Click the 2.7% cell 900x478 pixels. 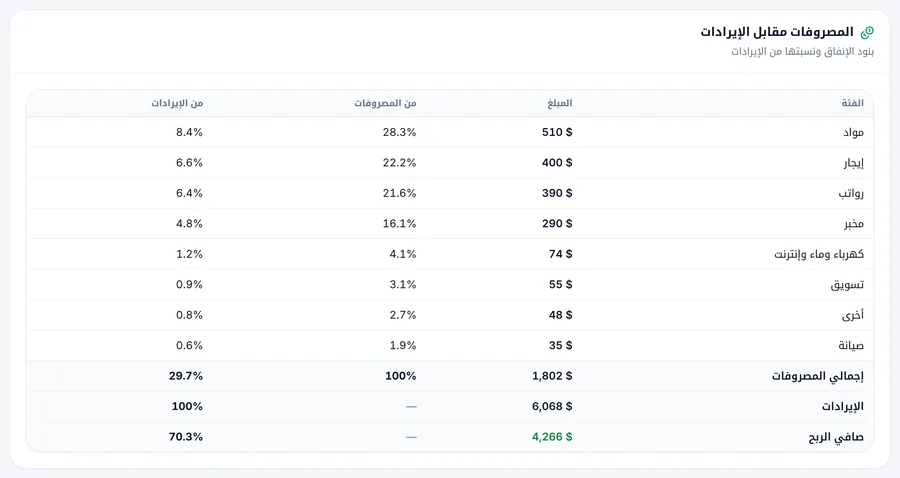[x=403, y=314]
